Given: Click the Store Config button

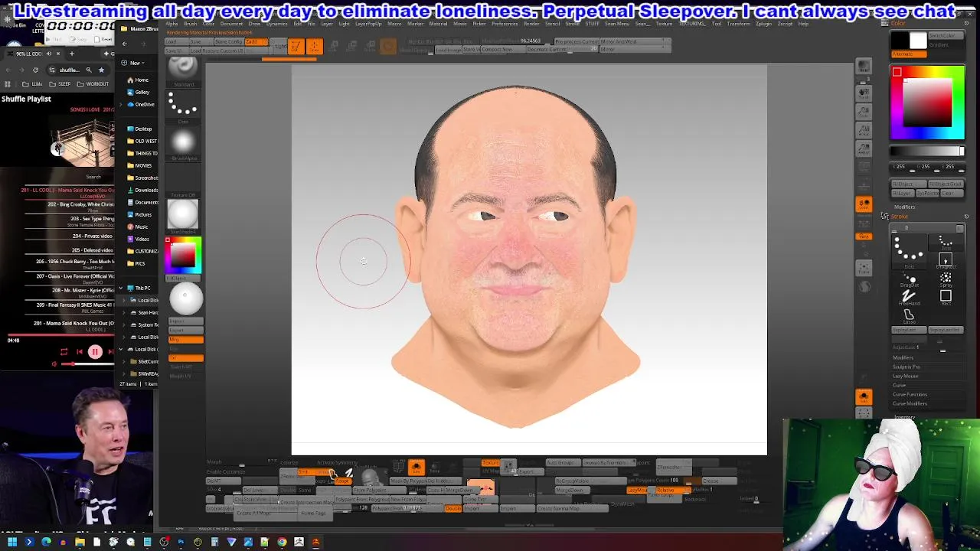Looking at the screenshot, I should point(228,42).
